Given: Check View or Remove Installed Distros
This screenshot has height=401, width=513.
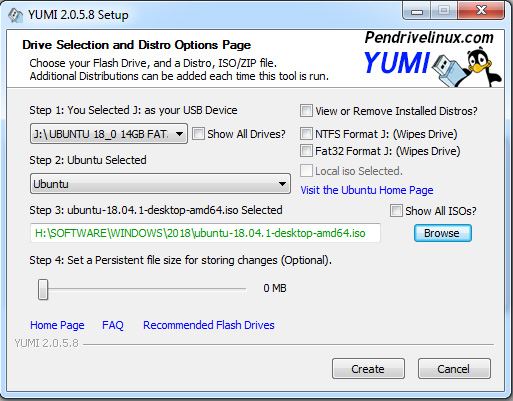Looking at the screenshot, I should point(306,111).
